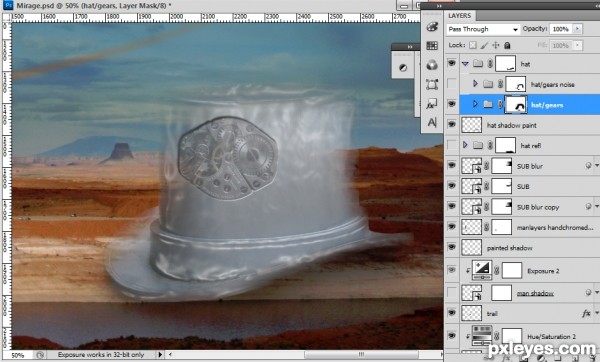Image resolution: width=600 pixels, height=362 pixels.
Task: Lock all padlock icon
Action: coord(507,45)
